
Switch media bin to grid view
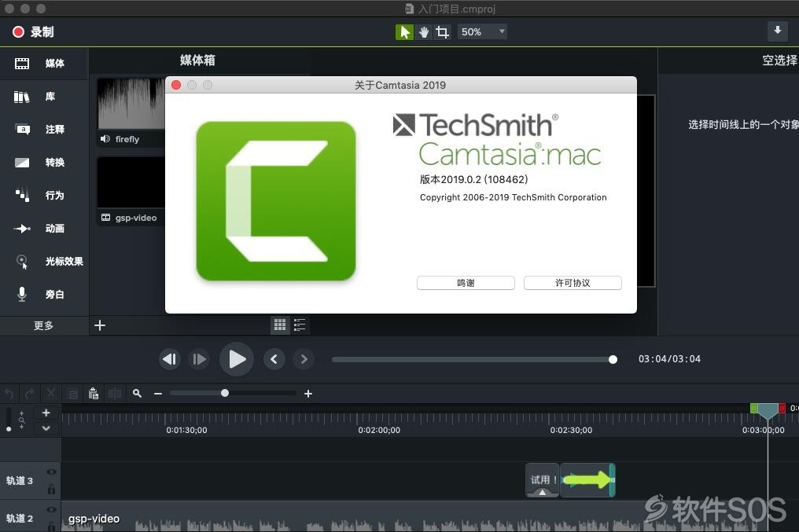pos(280,325)
